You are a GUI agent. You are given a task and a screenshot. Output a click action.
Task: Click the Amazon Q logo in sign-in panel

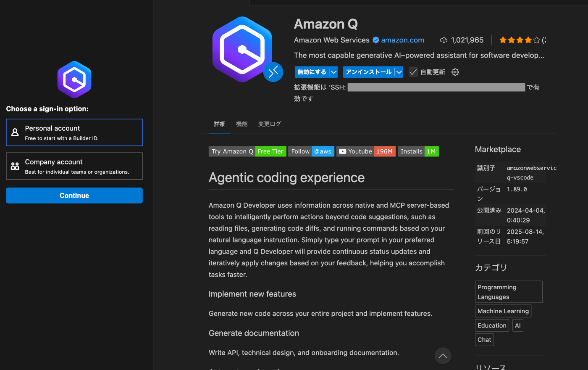coord(74,79)
